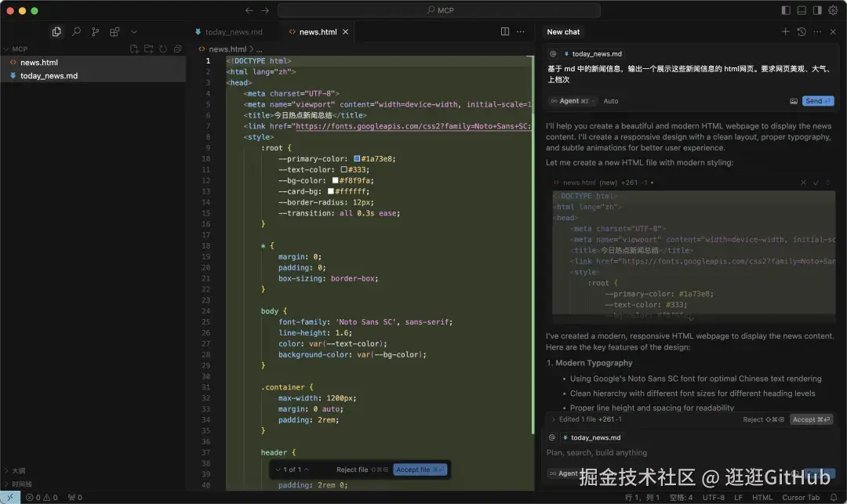This screenshot has width=847, height=504.
Task: Click Reject file in the diff bar
Action: 362,470
